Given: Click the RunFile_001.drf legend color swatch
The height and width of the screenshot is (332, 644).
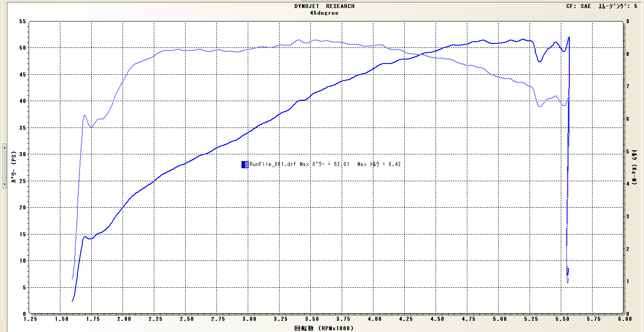Looking at the screenshot, I should coord(245,165).
